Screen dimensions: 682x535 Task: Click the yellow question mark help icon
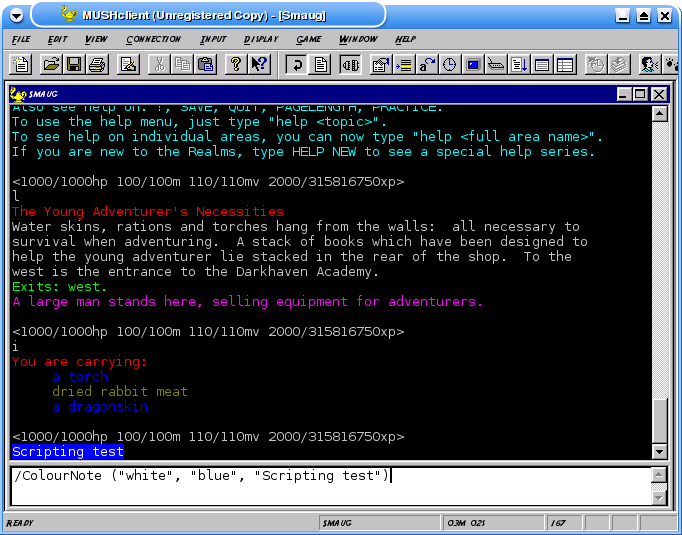tap(236, 65)
